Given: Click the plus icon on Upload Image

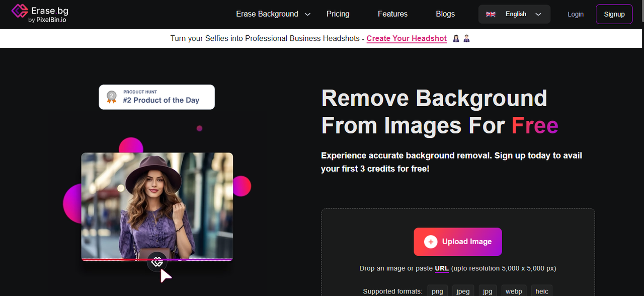Looking at the screenshot, I should coord(431,242).
